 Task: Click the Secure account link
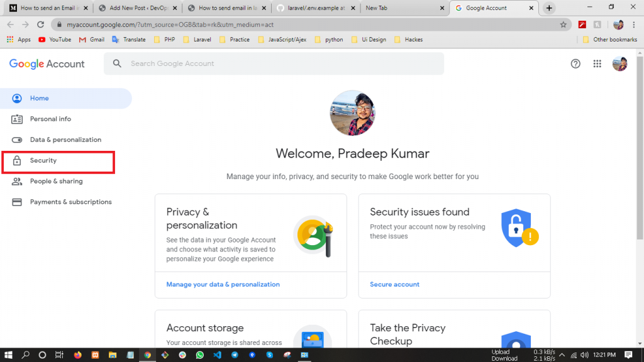click(x=394, y=285)
